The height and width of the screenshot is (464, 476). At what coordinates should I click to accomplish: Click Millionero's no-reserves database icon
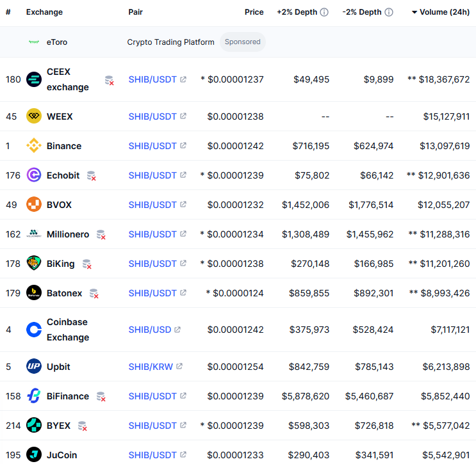click(x=101, y=235)
